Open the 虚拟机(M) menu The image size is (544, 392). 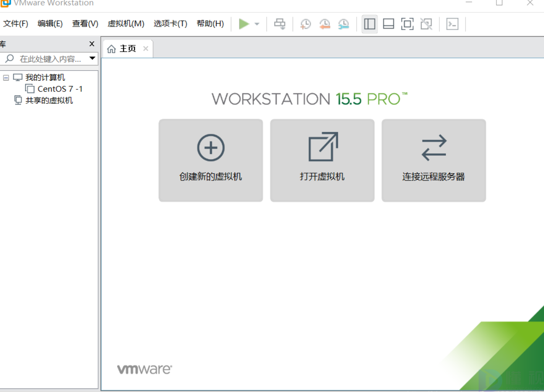click(x=126, y=24)
